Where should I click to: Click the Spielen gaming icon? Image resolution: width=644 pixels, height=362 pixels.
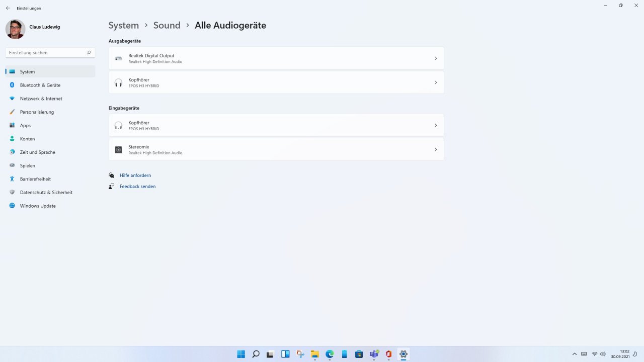(12, 165)
